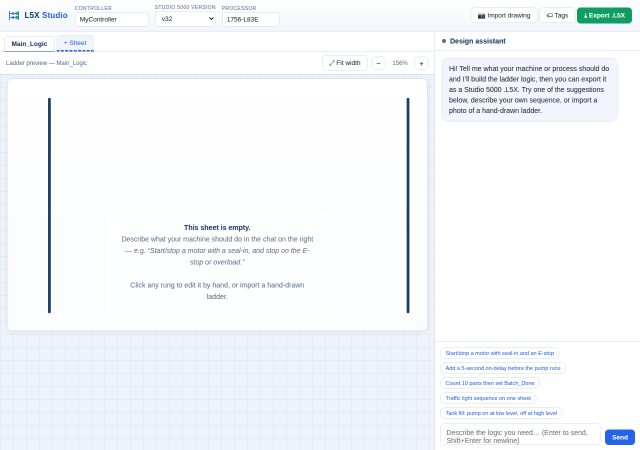
Task: Click the left power rail of the ladder
Action: pos(49,205)
